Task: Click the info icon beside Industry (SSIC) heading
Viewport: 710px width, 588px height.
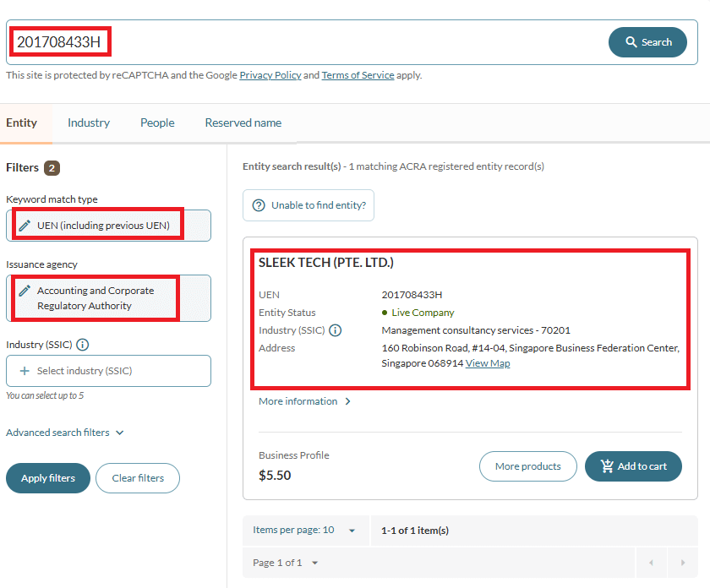Action: [x=81, y=345]
